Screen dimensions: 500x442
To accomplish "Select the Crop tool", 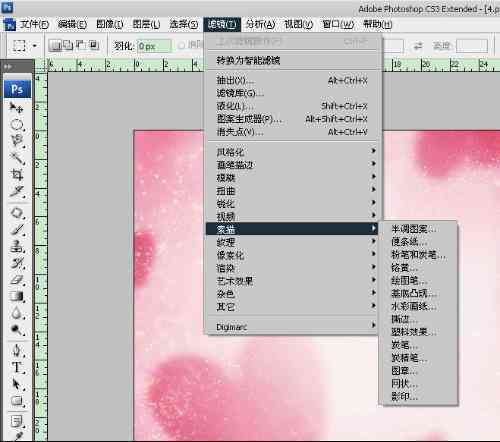I will 17,174.
